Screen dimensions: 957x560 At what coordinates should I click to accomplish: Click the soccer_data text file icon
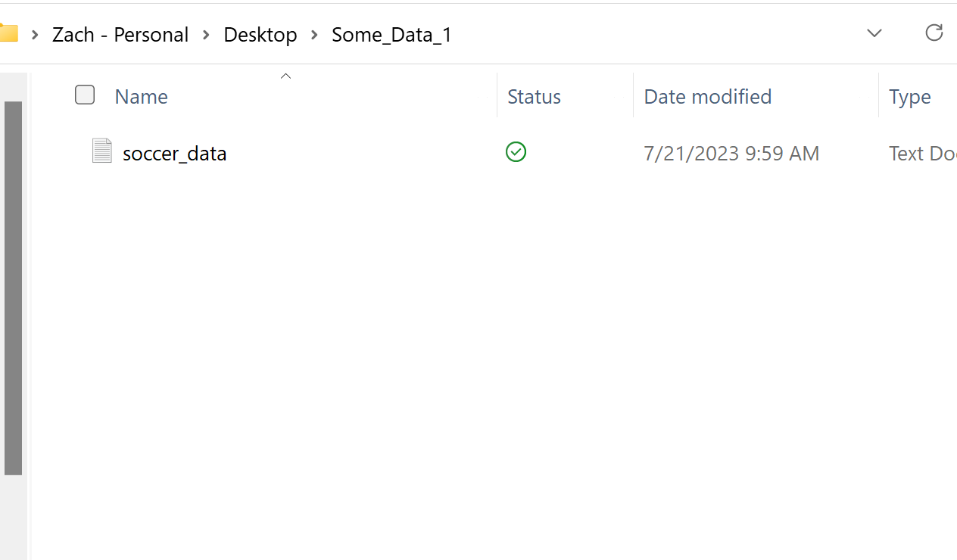[101, 151]
